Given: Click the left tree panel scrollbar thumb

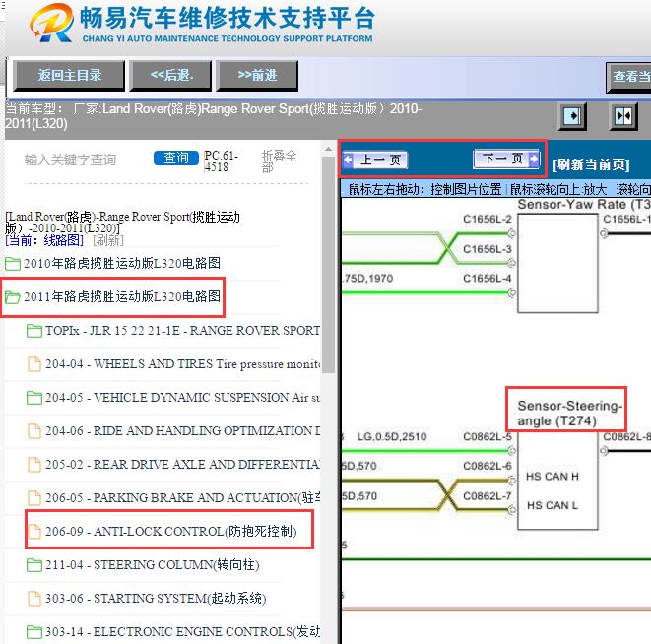Looking at the screenshot, I should point(328,265).
